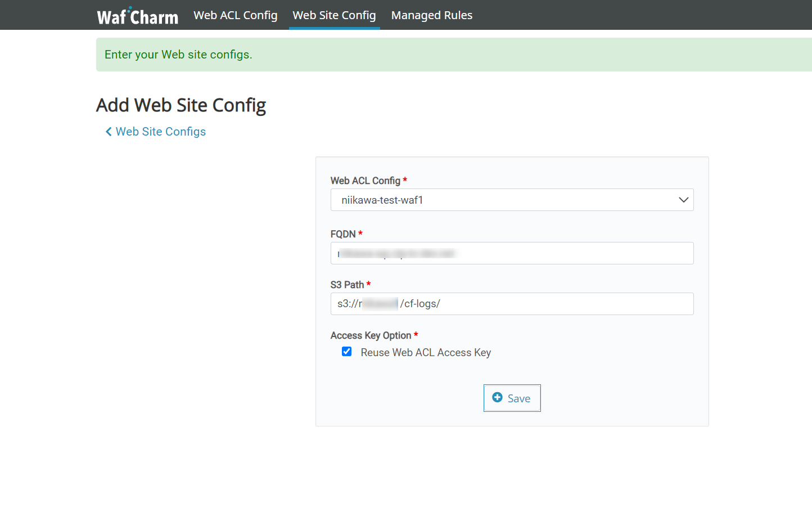Click the dropdown arrow on the Web ACL select
Screen dimensions: 812x512
click(683, 200)
